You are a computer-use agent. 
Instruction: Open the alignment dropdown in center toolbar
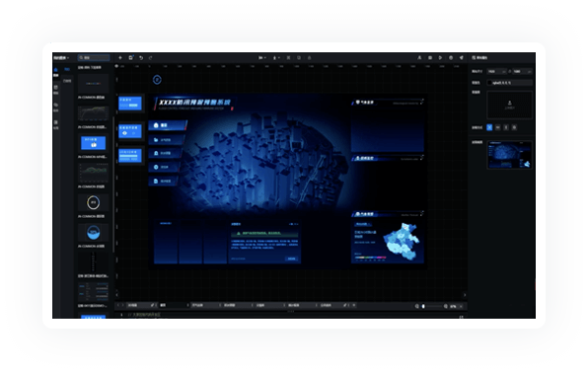click(x=262, y=58)
